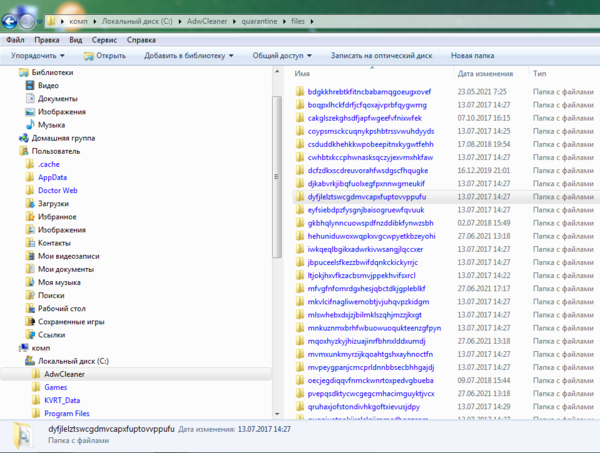
Task: Click the navigation pane scroll down arrow
Action: tap(277, 414)
